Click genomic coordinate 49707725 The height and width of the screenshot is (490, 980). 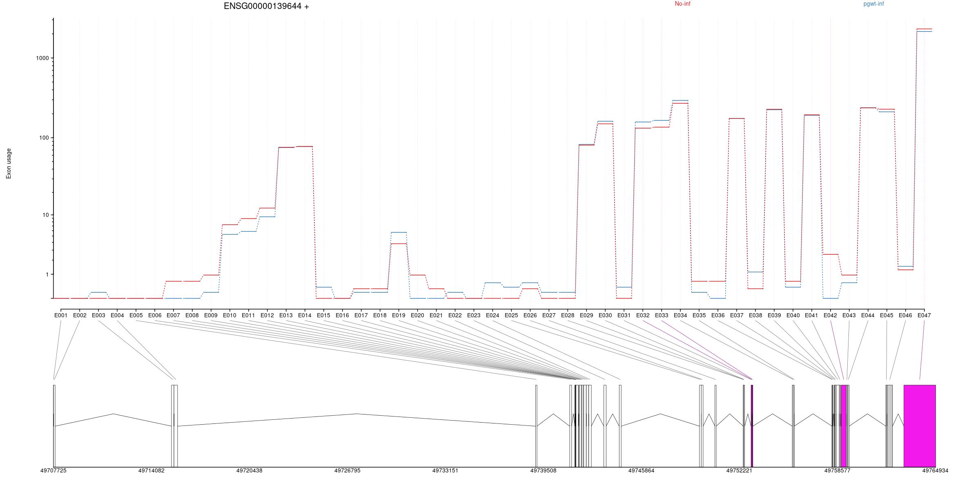click(x=53, y=470)
